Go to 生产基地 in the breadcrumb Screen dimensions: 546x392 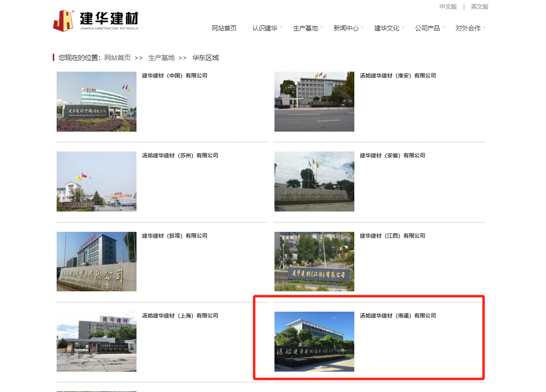pyautogui.click(x=161, y=58)
